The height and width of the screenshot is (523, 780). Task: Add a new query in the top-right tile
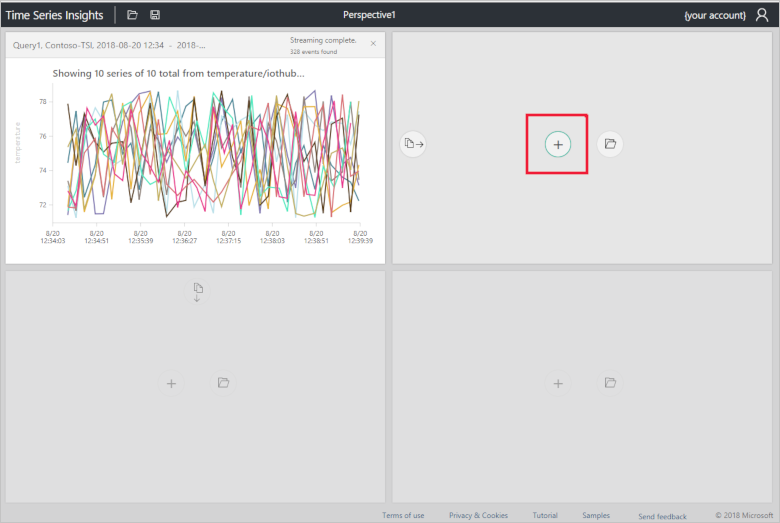click(x=558, y=144)
